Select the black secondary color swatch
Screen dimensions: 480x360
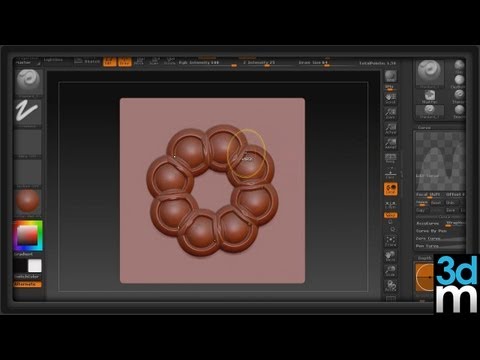tap(21, 266)
